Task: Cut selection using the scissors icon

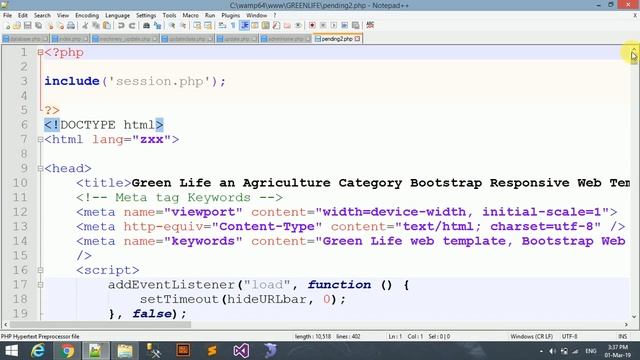Action: [x=85, y=25]
